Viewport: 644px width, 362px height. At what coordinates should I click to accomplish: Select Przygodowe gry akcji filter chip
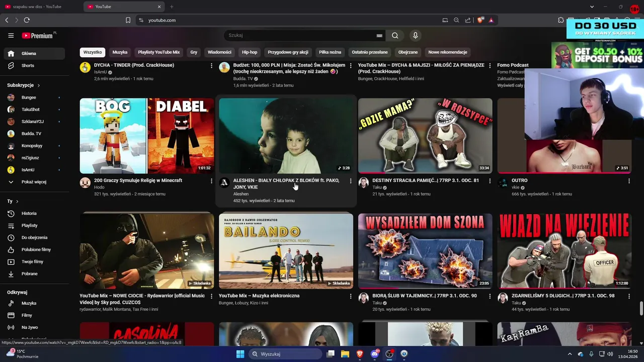coord(288,52)
